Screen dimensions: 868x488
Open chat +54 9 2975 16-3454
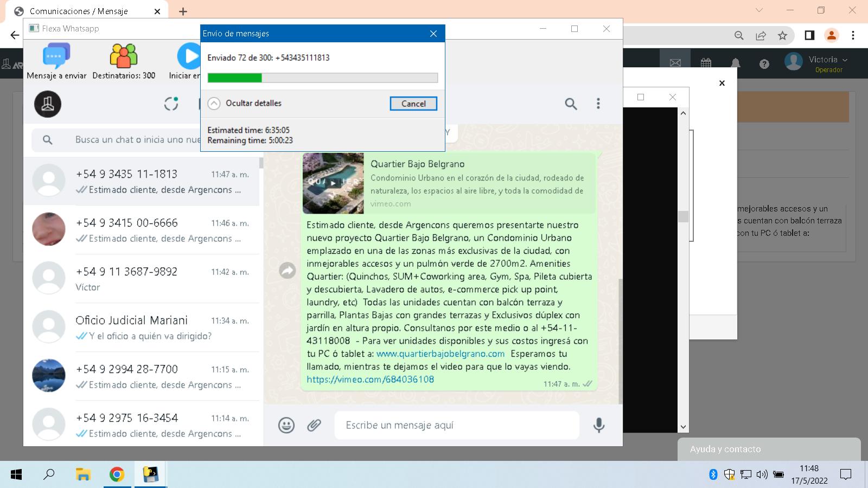pos(141,424)
